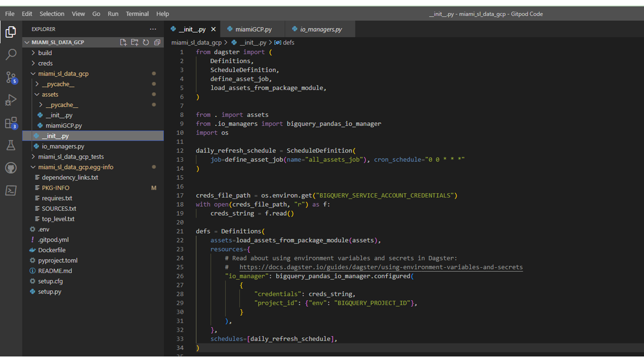Viewport: 644px width, 362px height.
Task: Collapse all folders in Explorer
Action: pos(157,42)
